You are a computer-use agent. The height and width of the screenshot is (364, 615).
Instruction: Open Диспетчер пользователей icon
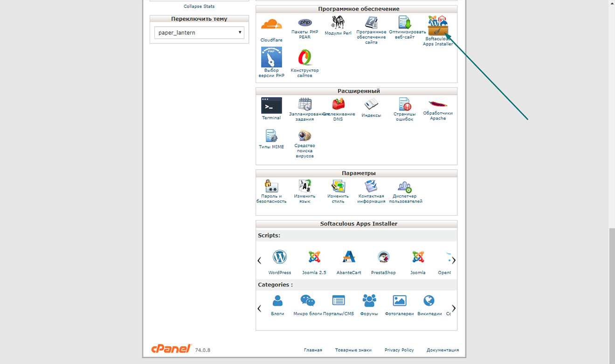click(404, 186)
